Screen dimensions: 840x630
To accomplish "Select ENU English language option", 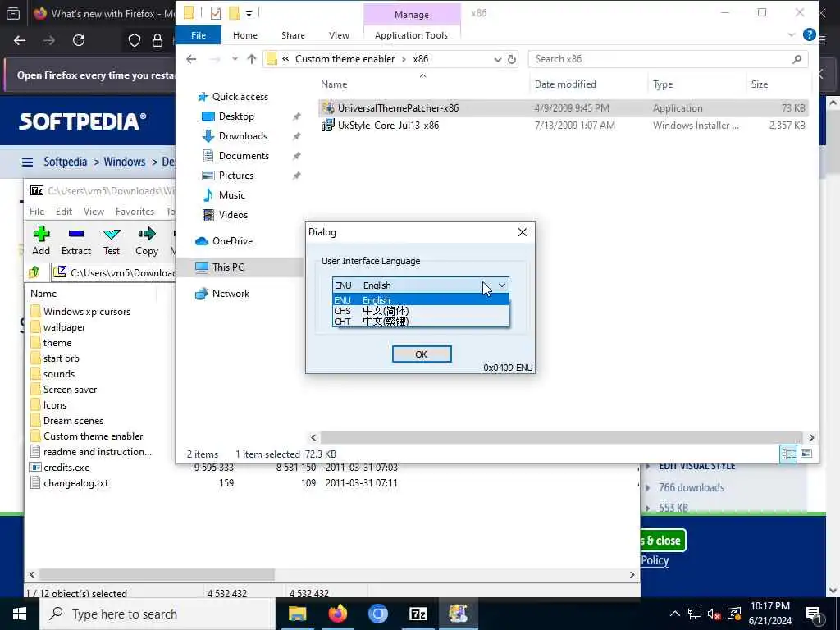I will coord(421,300).
